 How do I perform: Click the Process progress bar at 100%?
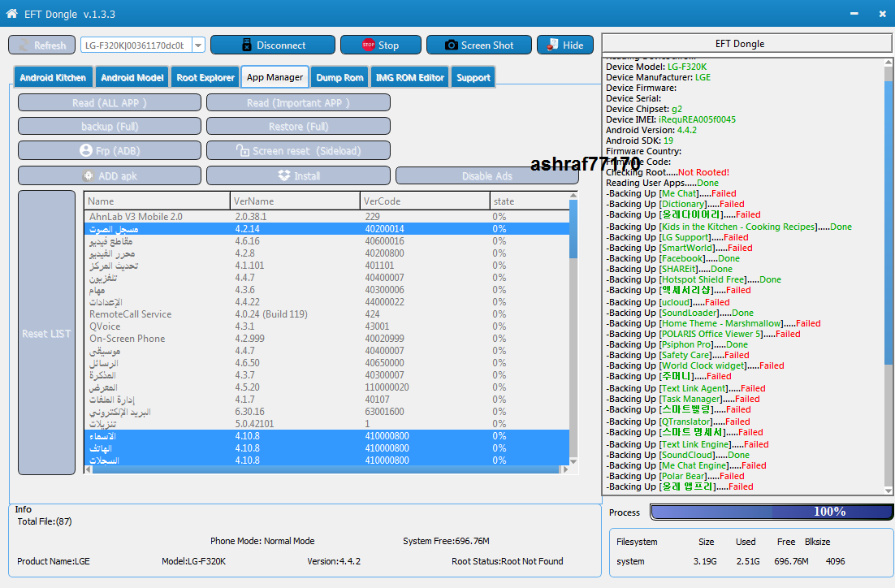point(772,512)
